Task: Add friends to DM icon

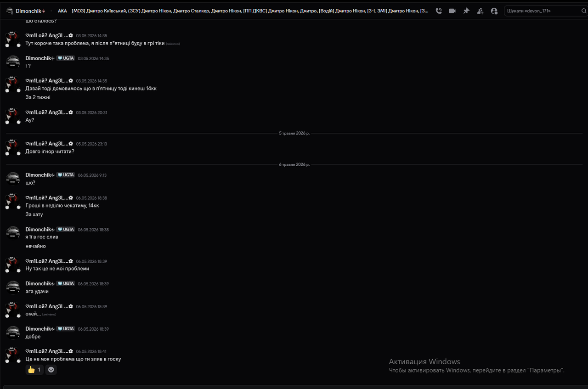Action: (480, 11)
